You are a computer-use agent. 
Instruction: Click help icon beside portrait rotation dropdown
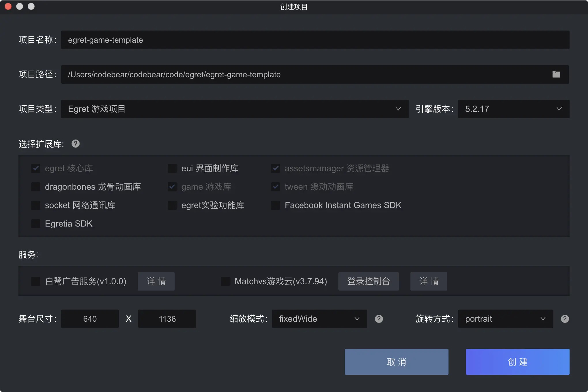pyautogui.click(x=565, y=319)
